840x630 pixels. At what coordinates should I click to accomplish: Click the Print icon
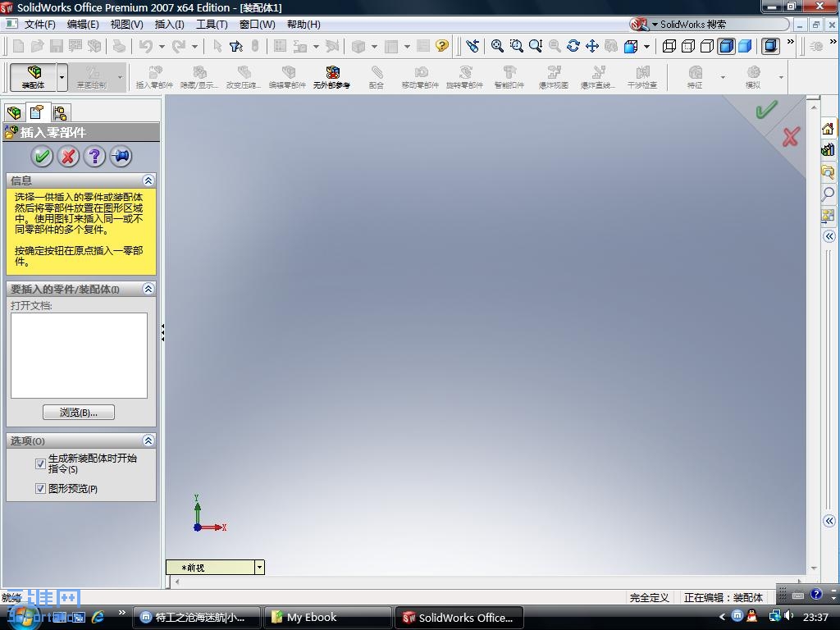[119, 46]
